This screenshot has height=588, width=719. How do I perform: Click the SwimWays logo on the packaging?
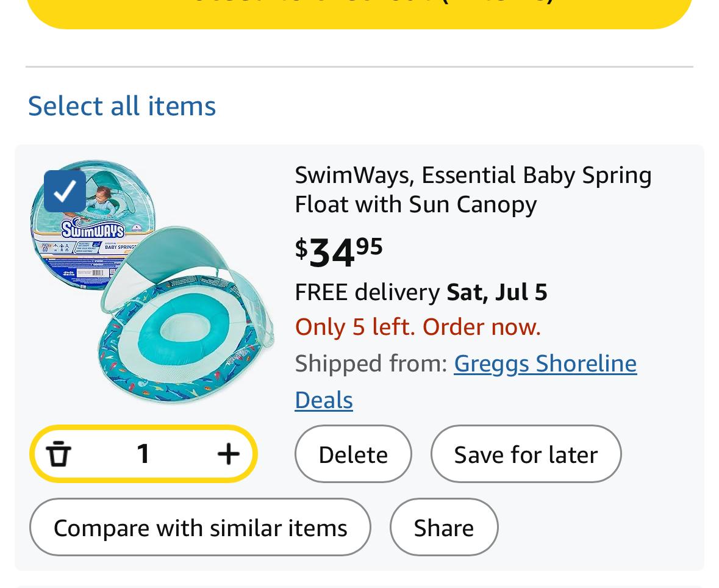[91, 231]
